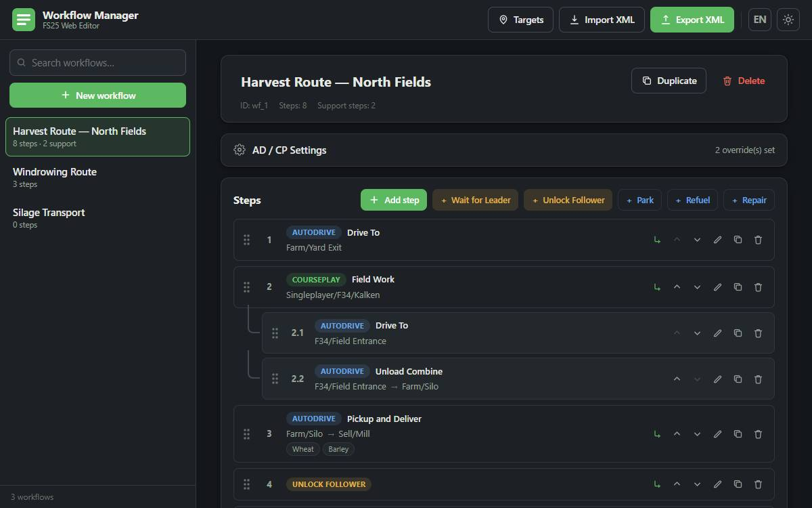Click the Export XML button
This screenshot has height=508, width=812.
tap(692, 20)
